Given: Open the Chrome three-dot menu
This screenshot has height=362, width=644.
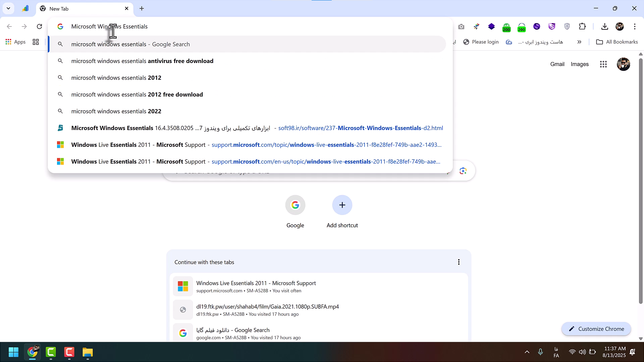Looking at the screenshot, I should [635, 26].
